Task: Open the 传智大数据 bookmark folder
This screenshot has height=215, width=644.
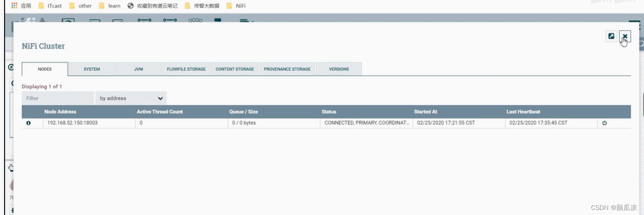Action: 202,6
